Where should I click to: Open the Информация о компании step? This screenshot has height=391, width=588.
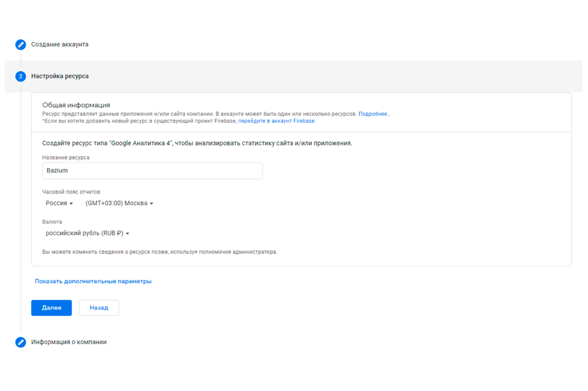point(68,342)
